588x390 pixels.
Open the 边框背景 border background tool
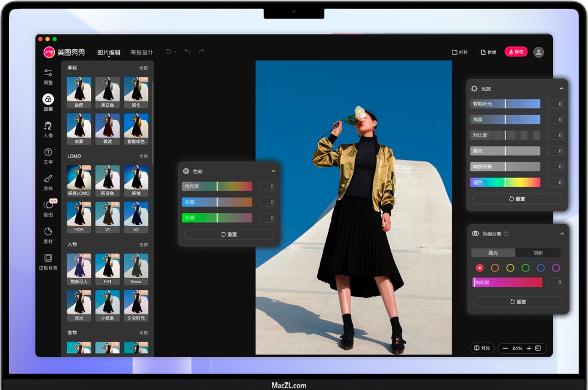click(48, 261)
